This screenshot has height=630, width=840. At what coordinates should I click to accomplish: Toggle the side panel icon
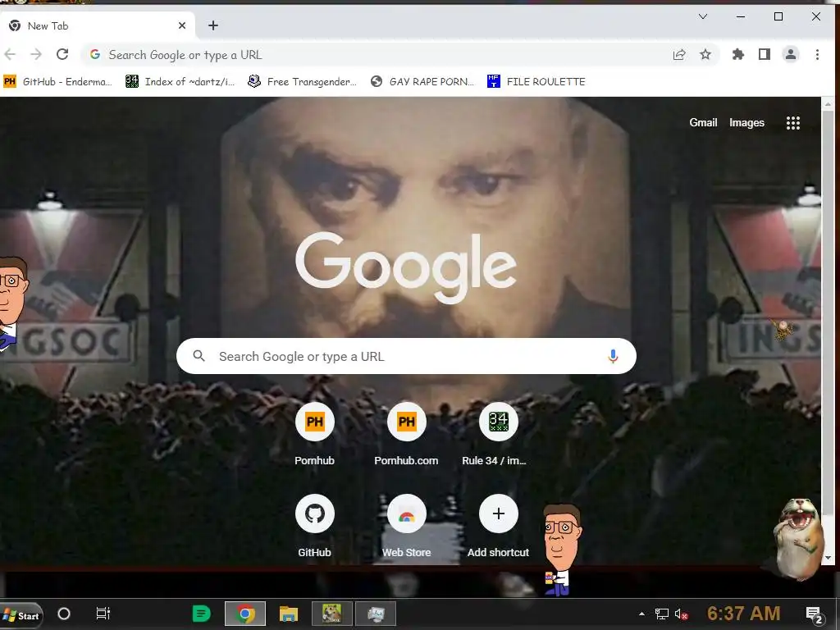pos(765,55)
